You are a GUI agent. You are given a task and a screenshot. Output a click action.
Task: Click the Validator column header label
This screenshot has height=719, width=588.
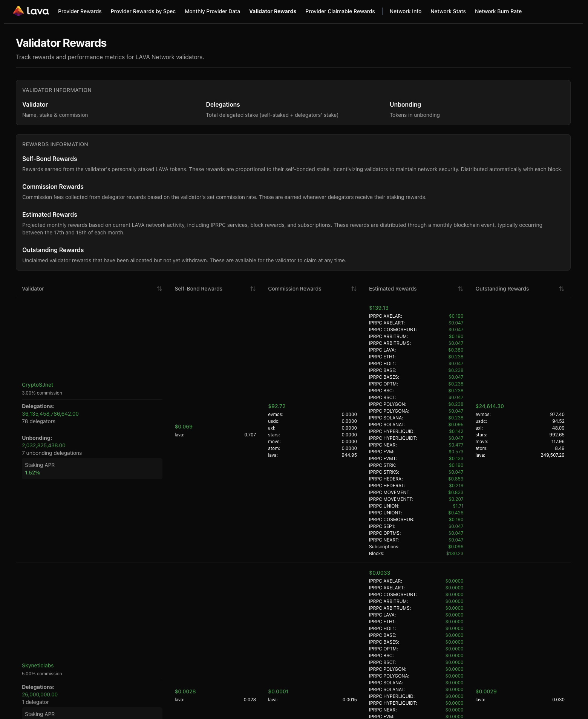click(x=33, y=289)
